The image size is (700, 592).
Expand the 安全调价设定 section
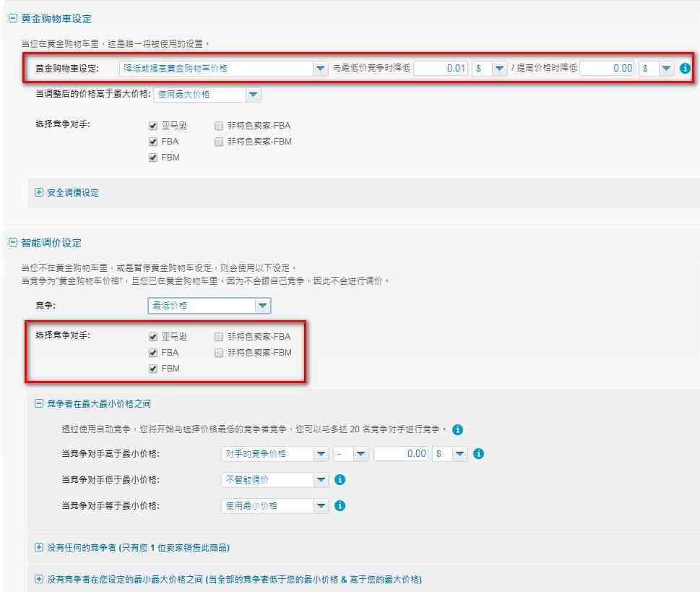tap(39, 192)
